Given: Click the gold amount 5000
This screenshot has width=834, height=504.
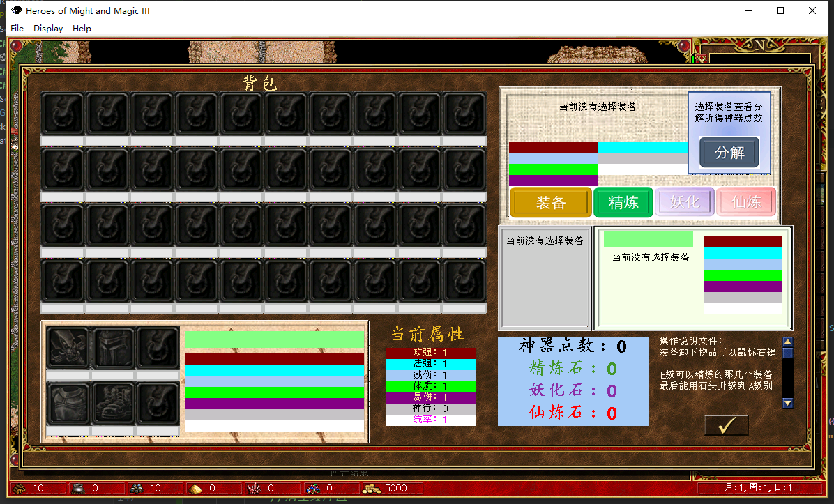Looking at the screenshot, I should point(395,488).
